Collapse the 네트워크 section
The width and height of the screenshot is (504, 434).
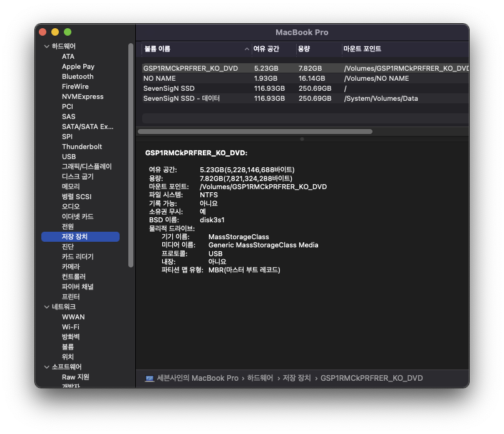pyautogui.click(x=46, y=307)
